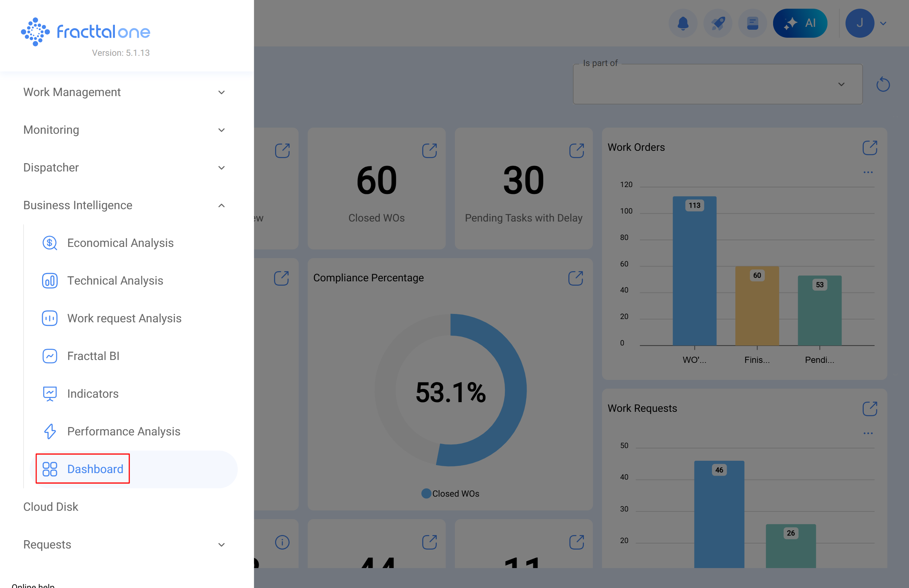909x588 pixels.
Task: Open Work Orders chart in new view
Action: 869,148
